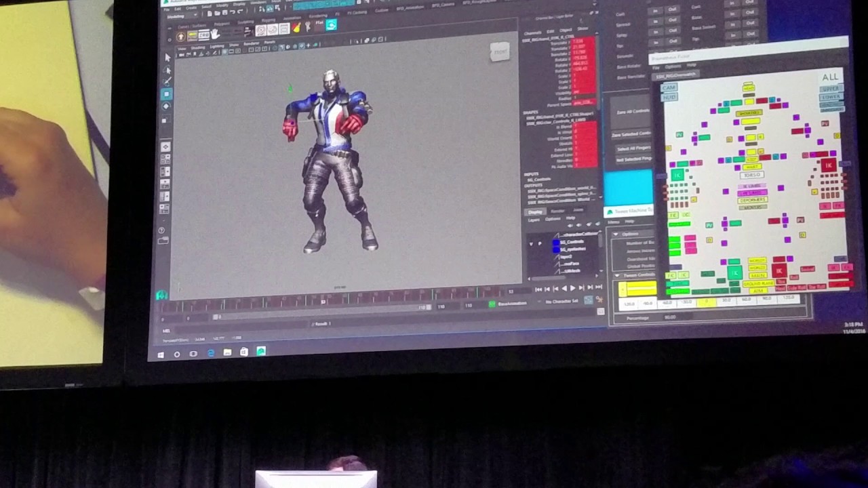The image size is (868, 488).
Task: Click the yellow 0 tween preset button
Action: point(706,303)
